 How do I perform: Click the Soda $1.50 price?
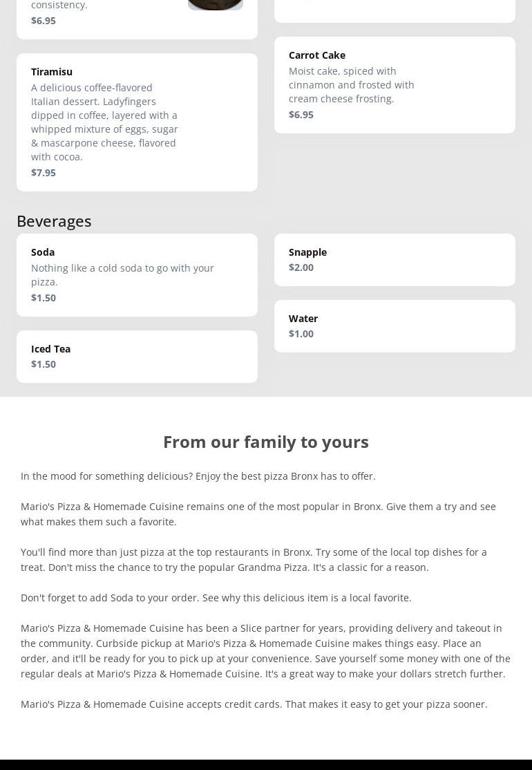(x=44, y=298)
